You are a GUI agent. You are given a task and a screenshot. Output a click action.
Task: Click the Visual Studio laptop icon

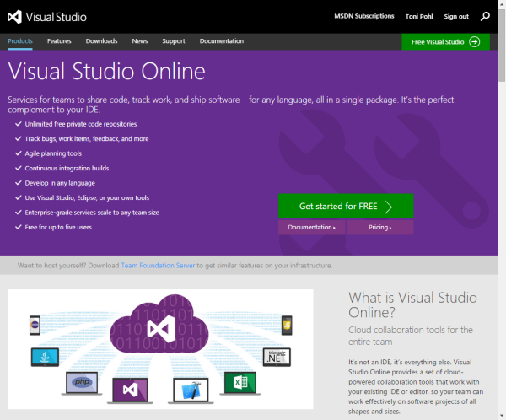[130, 389]
